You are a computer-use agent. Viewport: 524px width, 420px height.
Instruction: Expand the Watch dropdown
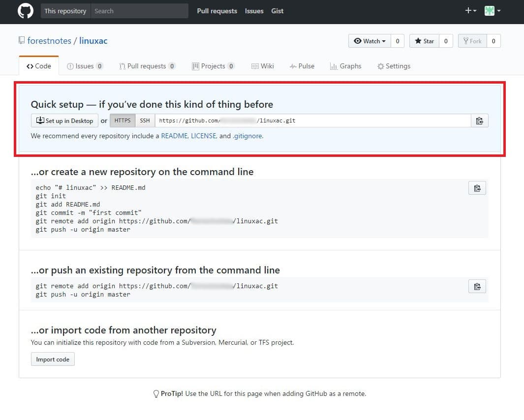pyautogui.click(x=370, y=41)
